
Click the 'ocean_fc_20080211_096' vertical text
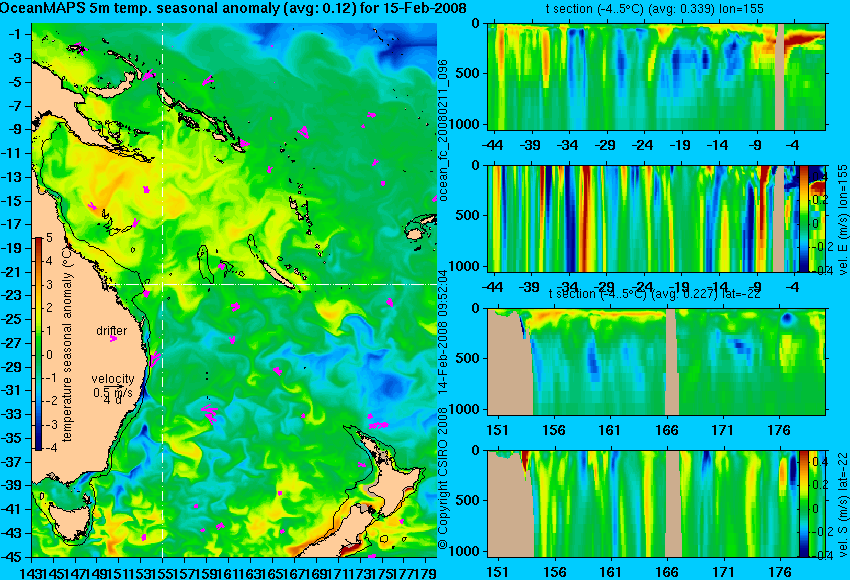pos(443,130)
